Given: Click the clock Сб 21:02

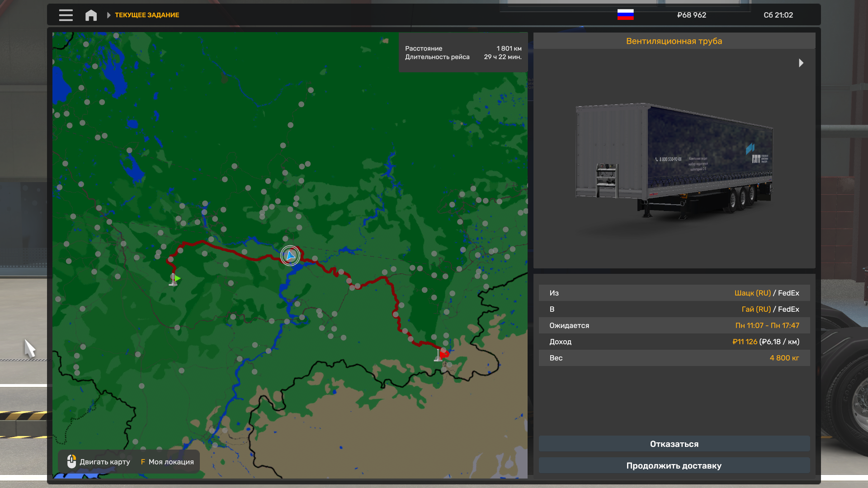Looking at the screenshot, I should click(778, 15).
